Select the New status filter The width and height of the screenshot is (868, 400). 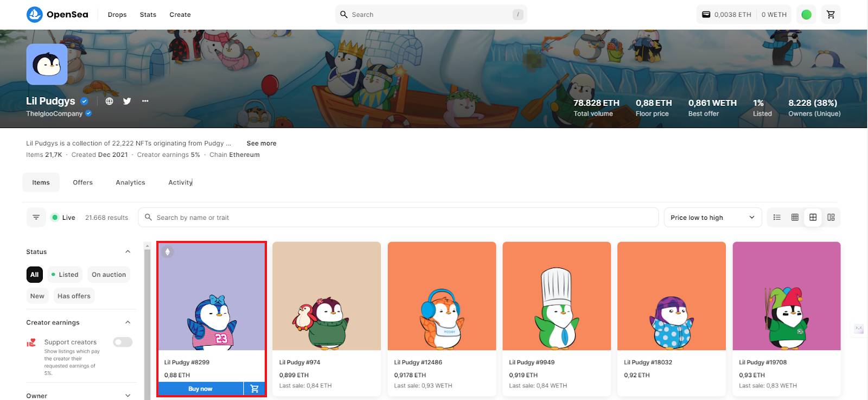coord(37,296)
